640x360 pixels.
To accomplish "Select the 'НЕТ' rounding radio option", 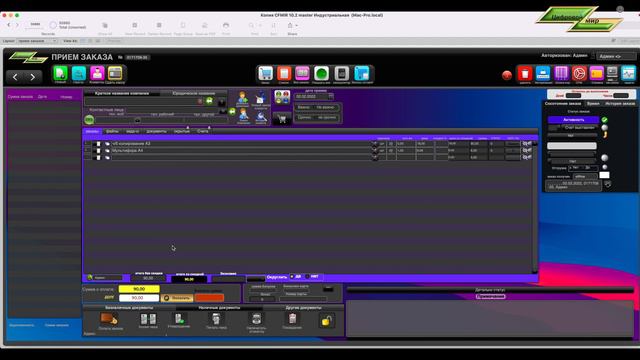I will click(x=307, y=277).
